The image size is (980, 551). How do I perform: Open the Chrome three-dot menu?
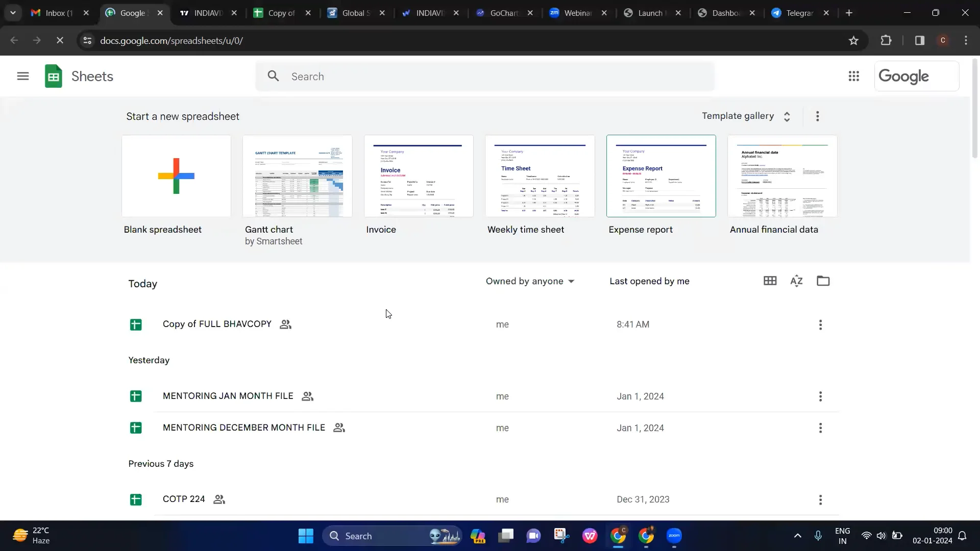(x=966, y=40)
